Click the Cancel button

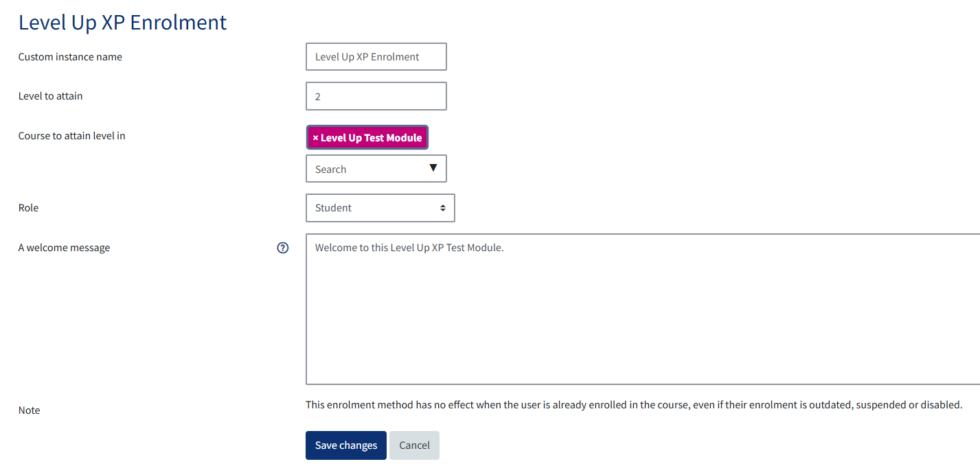pyautogui.click(x=414, y=445)
